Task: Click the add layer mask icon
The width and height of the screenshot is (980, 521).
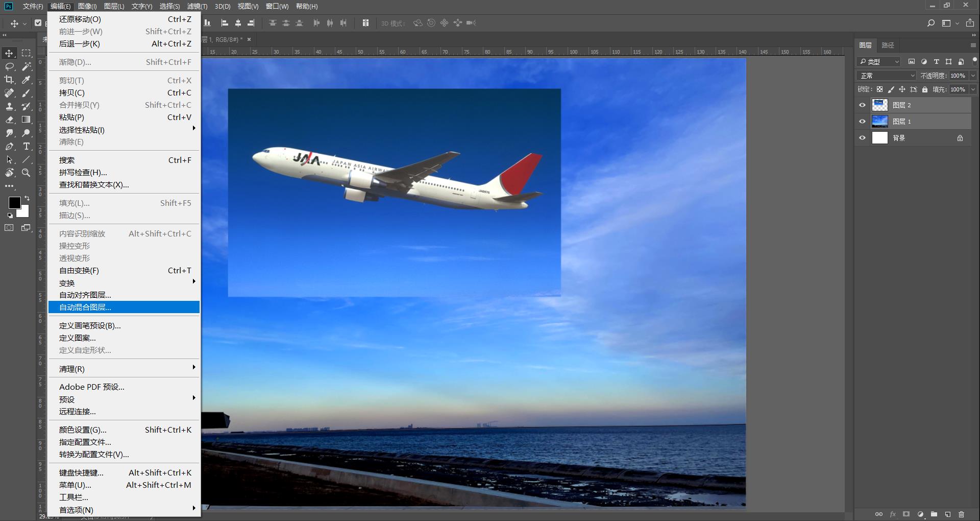Action: click(906, 514)
